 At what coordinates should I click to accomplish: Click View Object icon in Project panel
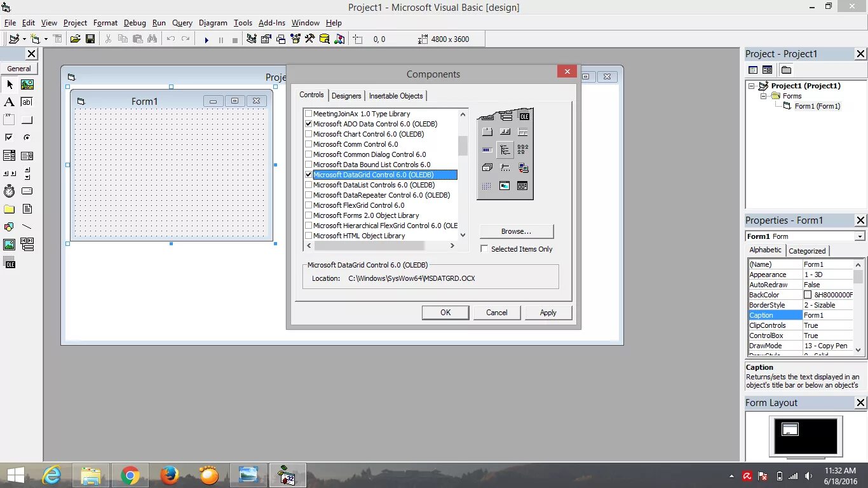767,70
